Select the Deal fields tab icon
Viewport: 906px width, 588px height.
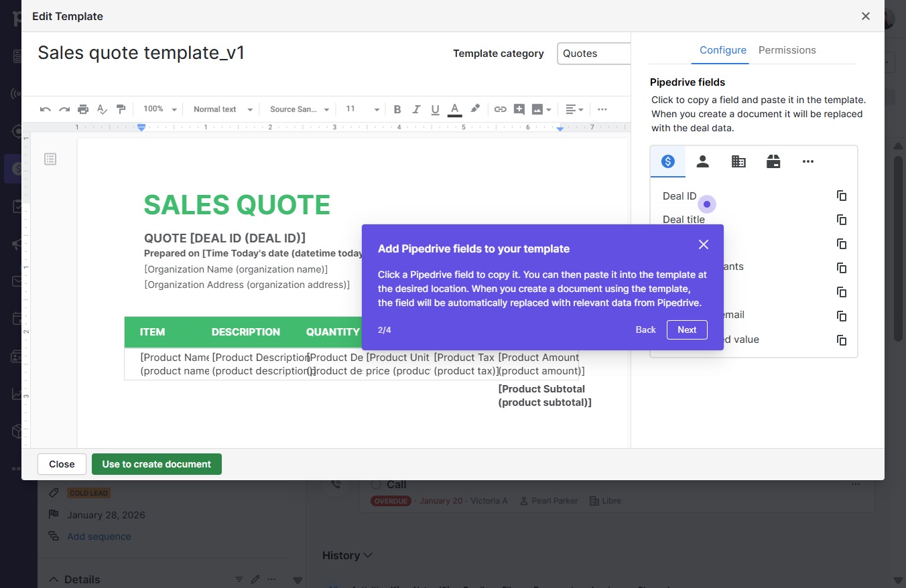click(x=667, y=161)
